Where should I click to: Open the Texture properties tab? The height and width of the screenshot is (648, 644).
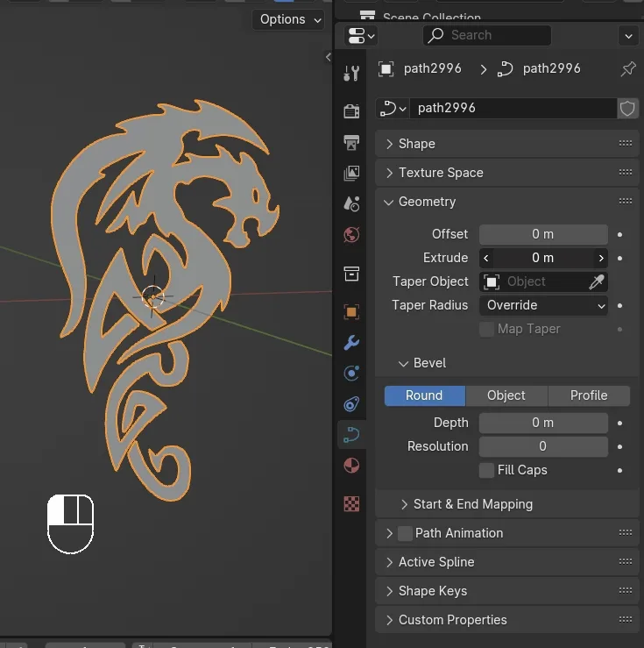click(x=351, y=504)
